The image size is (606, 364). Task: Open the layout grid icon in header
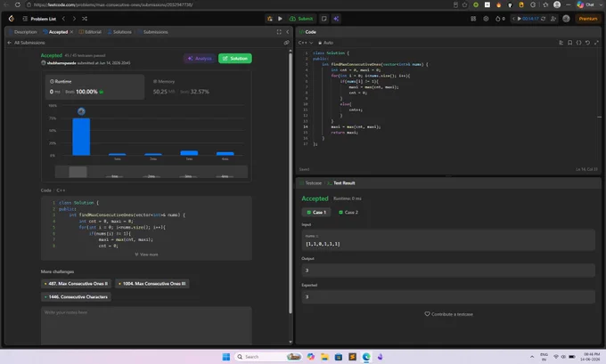(x=473, y=19)
